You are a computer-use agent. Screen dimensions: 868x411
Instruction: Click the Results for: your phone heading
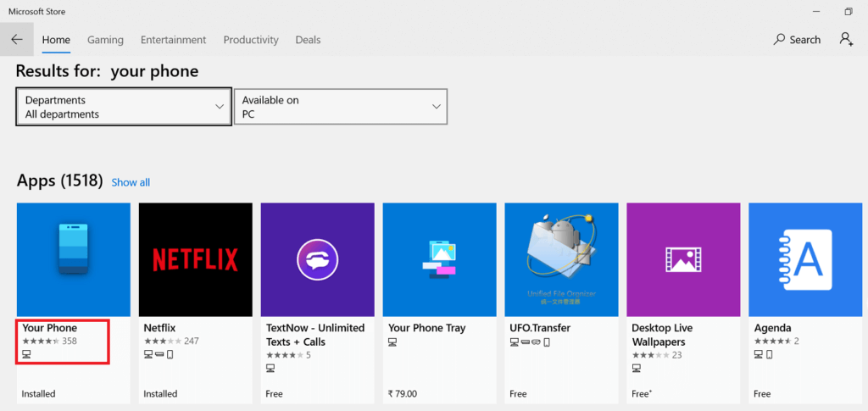(107, 71)
